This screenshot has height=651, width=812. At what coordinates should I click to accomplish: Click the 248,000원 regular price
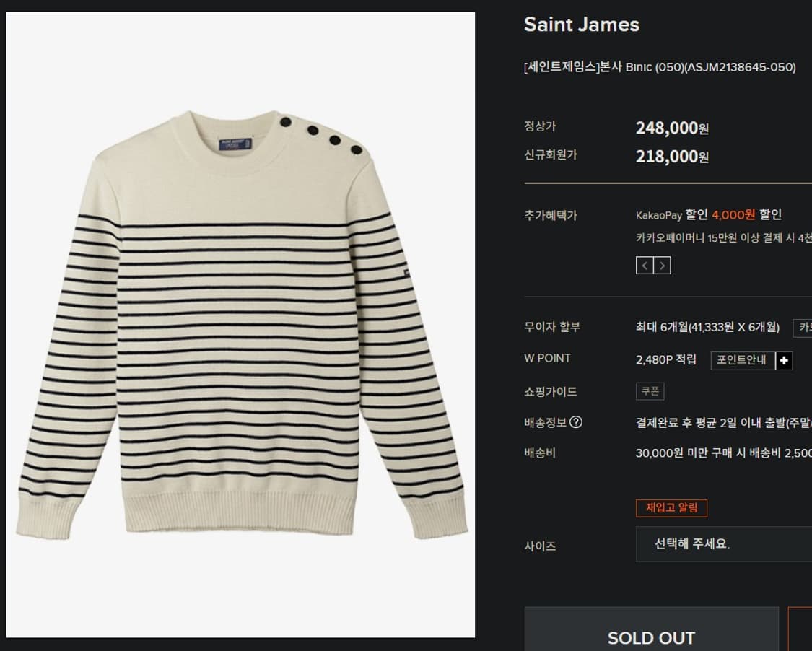pos(672,128)
